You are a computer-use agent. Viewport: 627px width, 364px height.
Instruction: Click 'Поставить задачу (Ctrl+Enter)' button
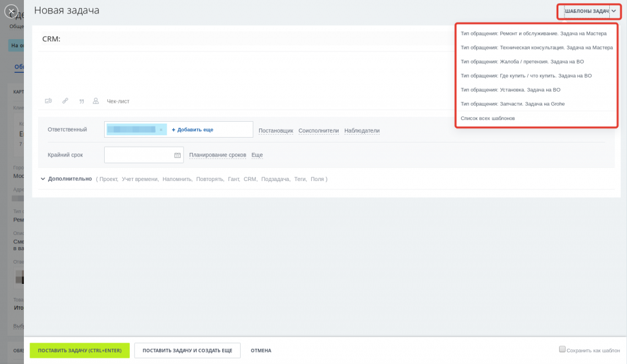tap(80, 351)
